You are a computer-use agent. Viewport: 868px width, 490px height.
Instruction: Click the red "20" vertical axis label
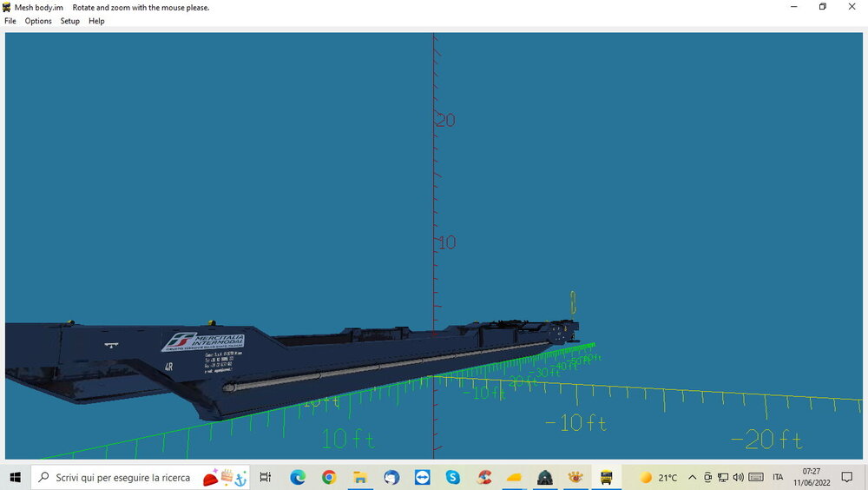[x=445, y=120]
